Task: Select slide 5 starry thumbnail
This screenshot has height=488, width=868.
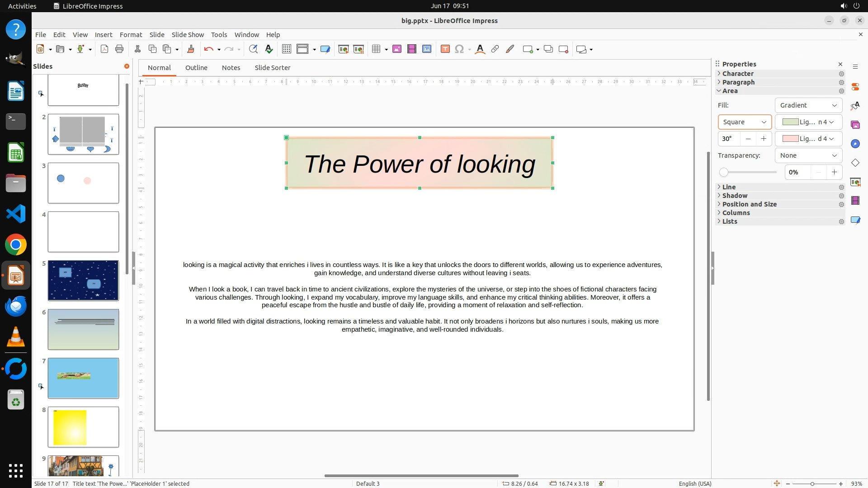Action: [83, 281]
